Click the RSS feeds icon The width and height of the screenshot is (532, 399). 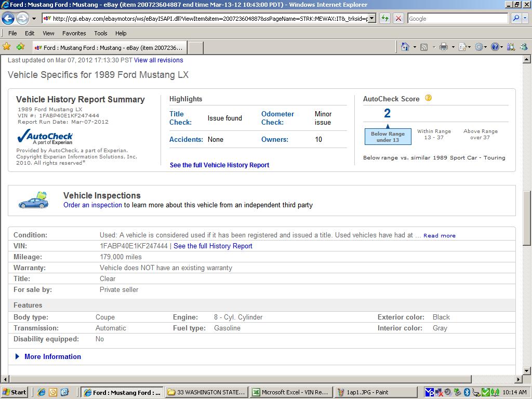[x=424, y=47]
